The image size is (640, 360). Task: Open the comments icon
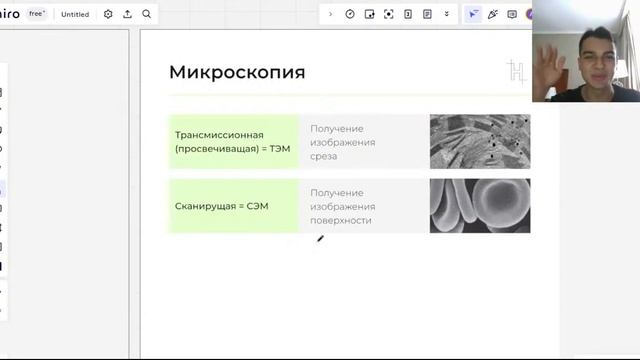[512, 14]
